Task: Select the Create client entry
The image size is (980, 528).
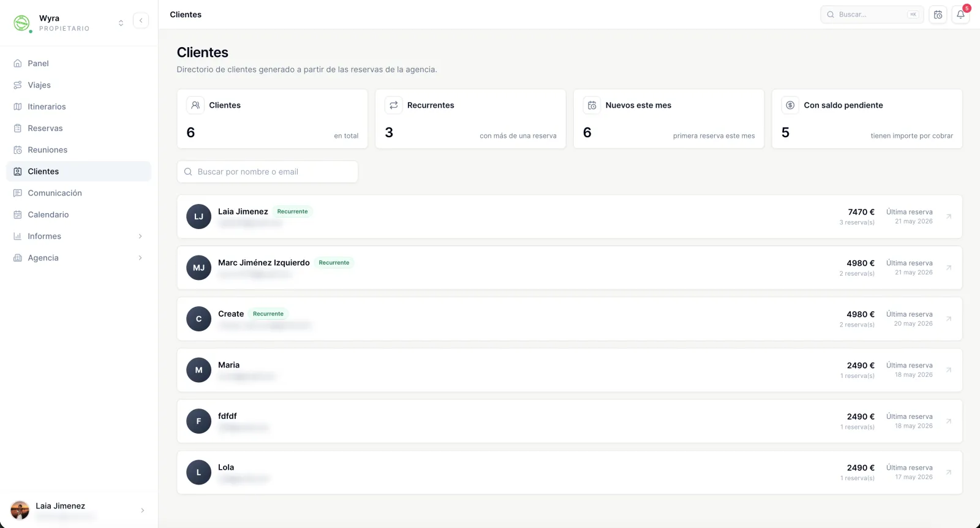Action: coord(570,319)
